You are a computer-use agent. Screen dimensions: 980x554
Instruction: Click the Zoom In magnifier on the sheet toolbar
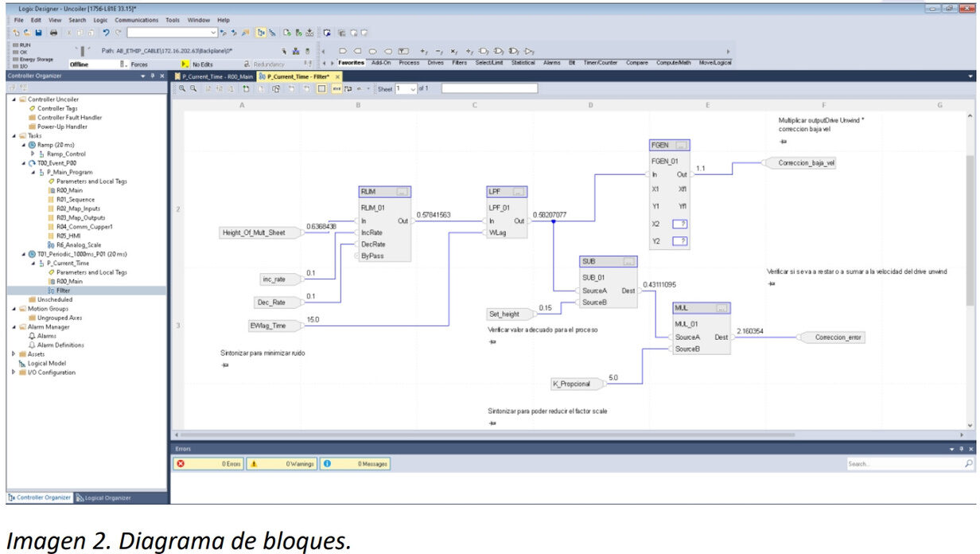click(182, 88)
